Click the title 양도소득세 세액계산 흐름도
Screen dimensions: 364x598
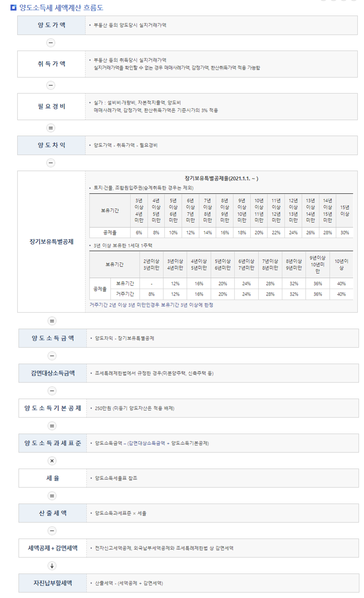(x=61, y=8)
